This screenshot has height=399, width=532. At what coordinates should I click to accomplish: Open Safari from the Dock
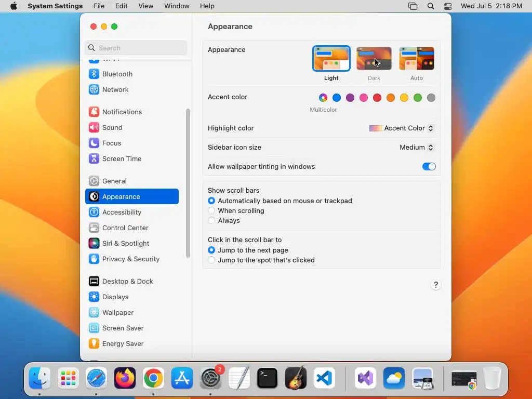(x=96, y=378)
